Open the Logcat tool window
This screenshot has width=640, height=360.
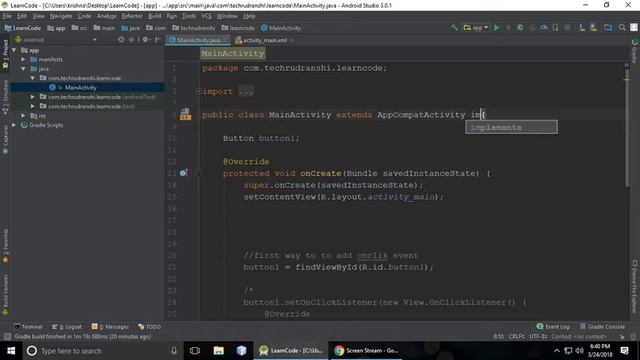tap(67, 327)
